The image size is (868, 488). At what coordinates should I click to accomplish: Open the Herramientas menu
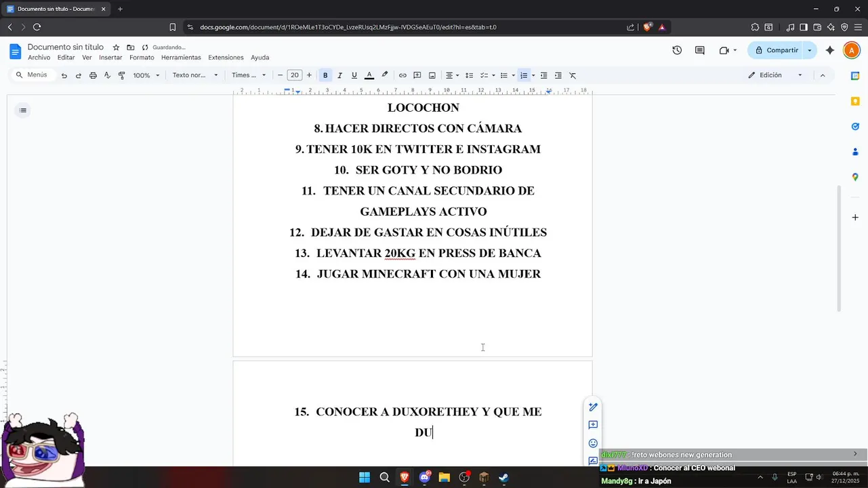point(181,58)
